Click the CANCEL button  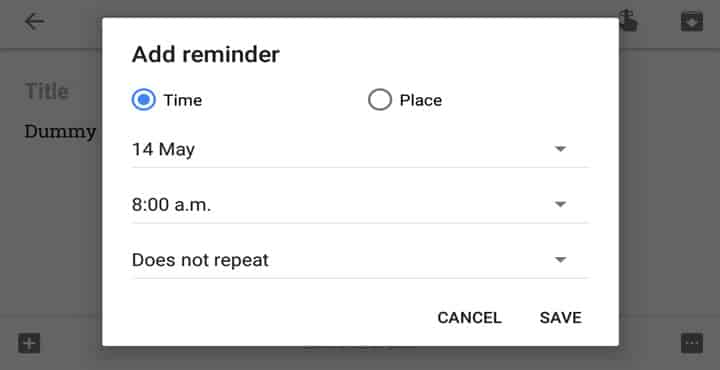pyautogui.click(x=469, y=318)
